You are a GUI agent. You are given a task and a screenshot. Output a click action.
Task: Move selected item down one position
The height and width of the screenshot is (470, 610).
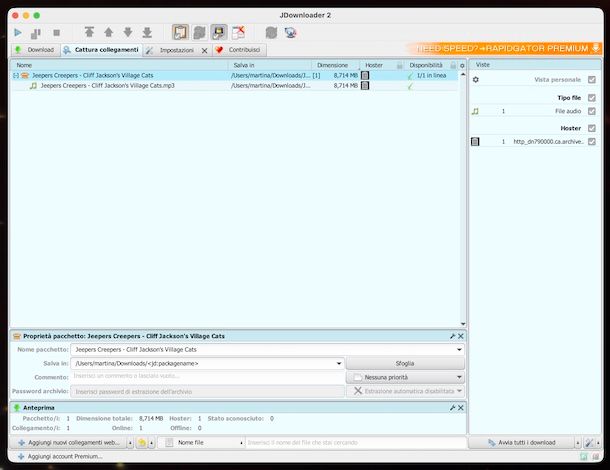(x=128, y=32)
